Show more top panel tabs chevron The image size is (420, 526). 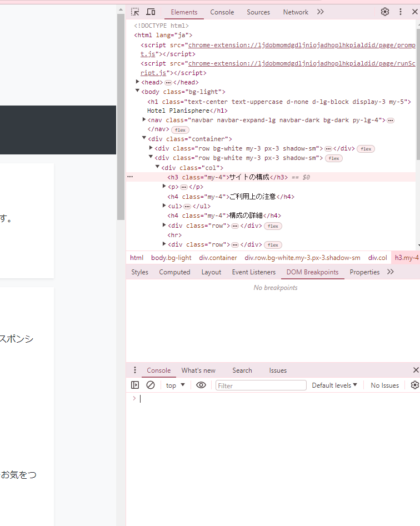click(321, 12)
